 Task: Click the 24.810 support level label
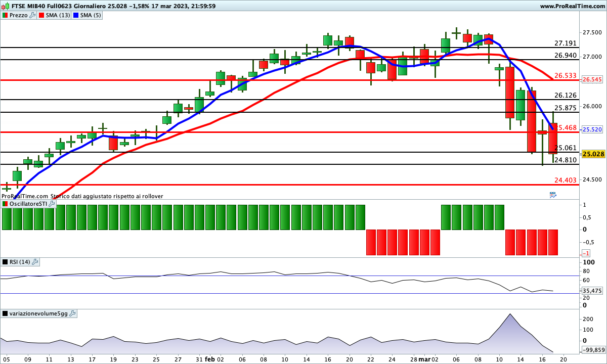566,160
